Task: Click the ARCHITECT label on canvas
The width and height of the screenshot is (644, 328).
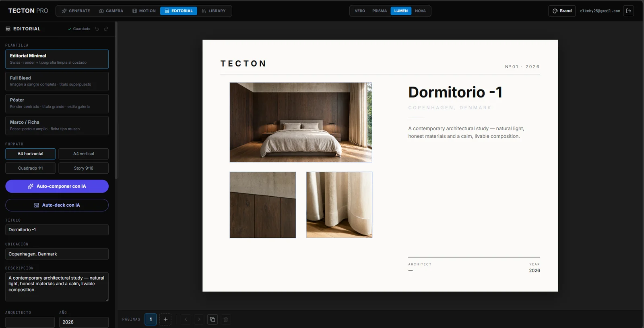Action: point(420,264)
